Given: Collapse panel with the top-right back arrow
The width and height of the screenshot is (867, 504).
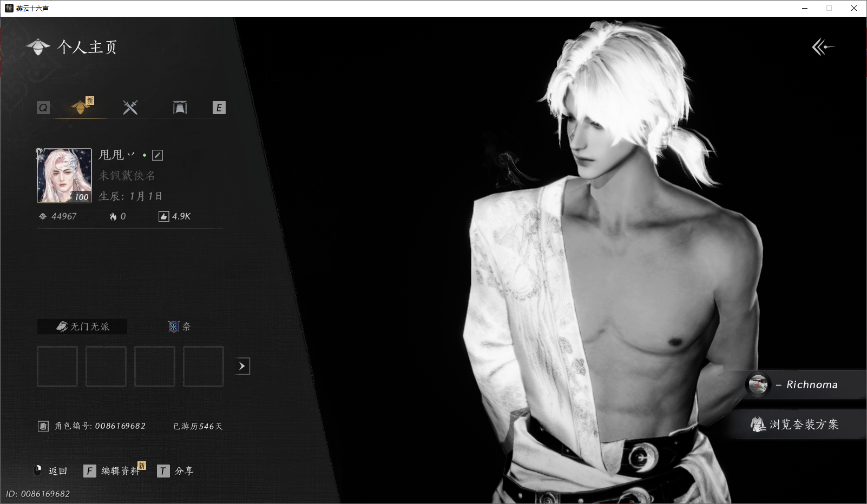Looking at the screenshot, I should [x=823, y=47].
